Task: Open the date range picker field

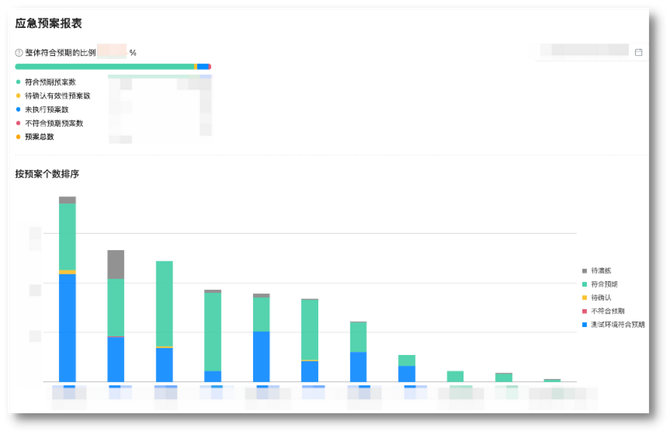Action: (586, 52)
